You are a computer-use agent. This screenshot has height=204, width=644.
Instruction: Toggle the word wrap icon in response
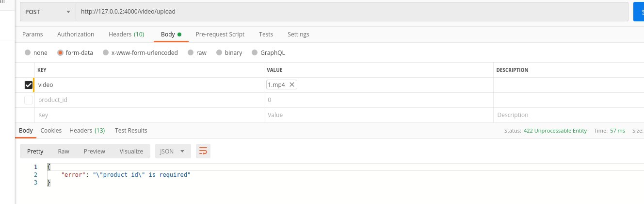pyautogui.click(x=203, y=151)
